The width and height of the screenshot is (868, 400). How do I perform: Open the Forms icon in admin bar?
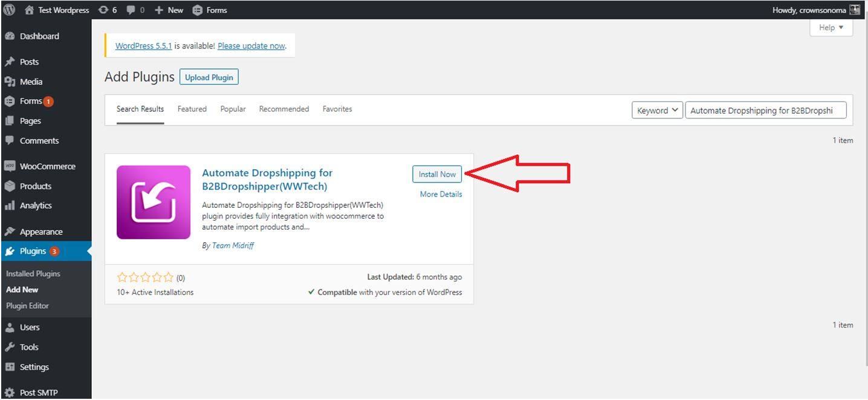(x=198, y=10)
